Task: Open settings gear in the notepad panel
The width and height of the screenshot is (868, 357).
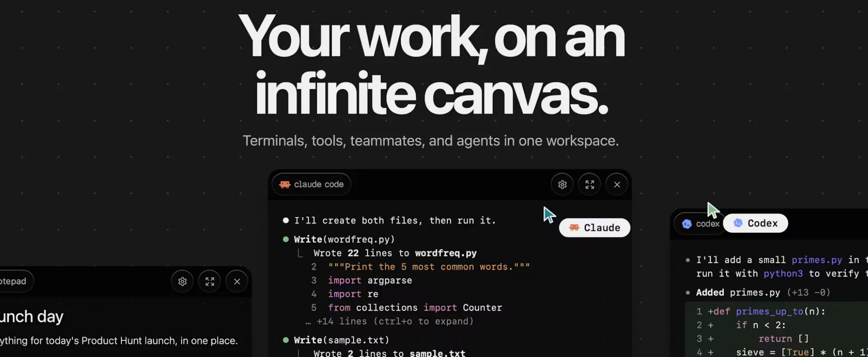Action: tap(182, 282)
